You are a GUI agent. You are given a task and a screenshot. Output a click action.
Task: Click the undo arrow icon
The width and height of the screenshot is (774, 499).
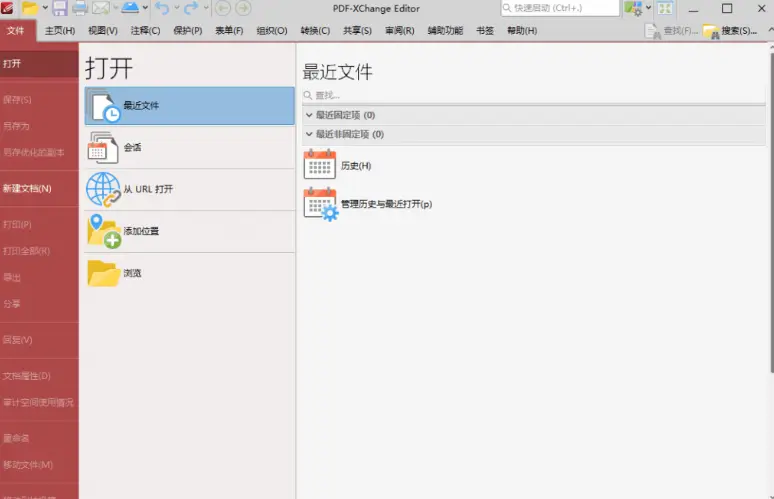coord(162,8)
